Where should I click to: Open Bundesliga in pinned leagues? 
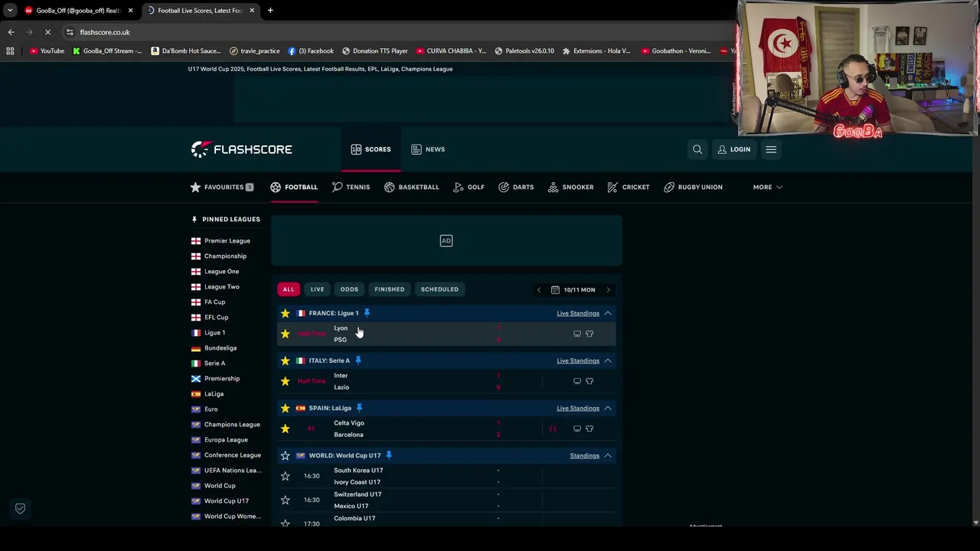(220, 348)
